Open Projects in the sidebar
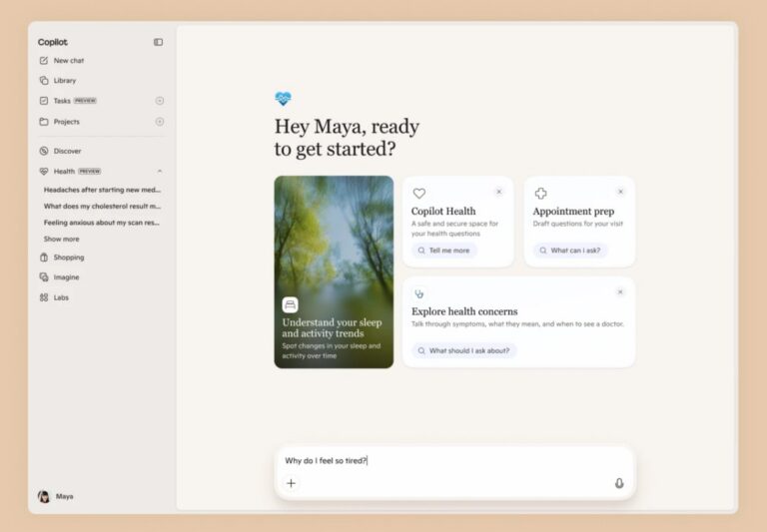Viewport: 767px width, 532px height. (x=66, y=121)
